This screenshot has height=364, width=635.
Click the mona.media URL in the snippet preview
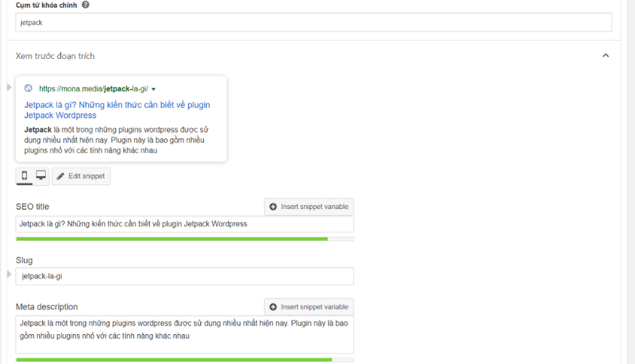(x=93, y=89)
